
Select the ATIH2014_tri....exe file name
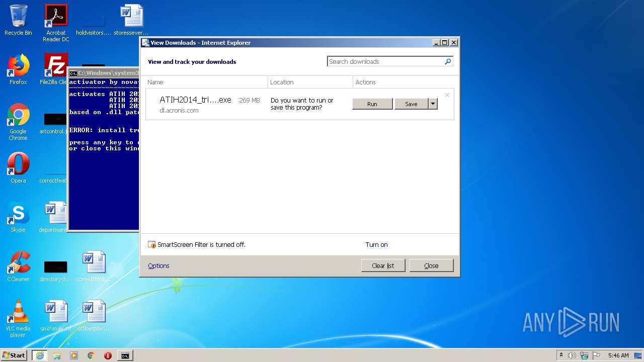(195, 100)
